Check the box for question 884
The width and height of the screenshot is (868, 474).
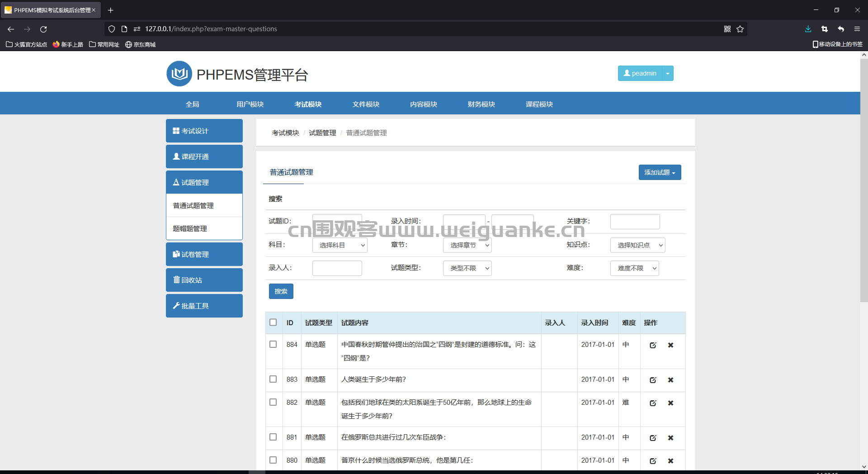273,344
